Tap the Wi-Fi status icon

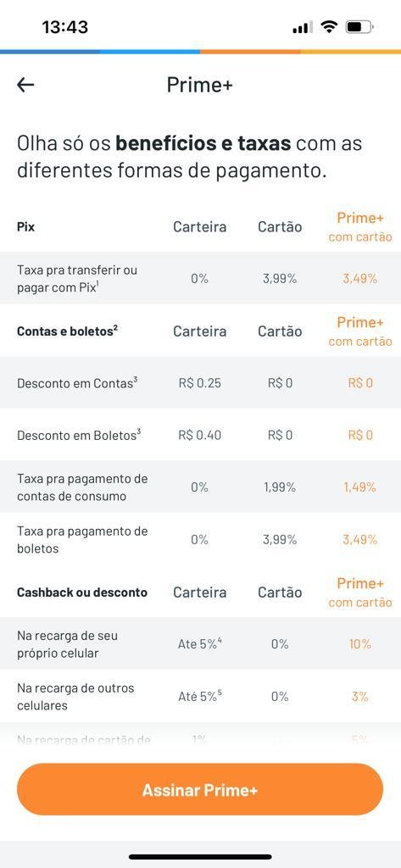(330, 26)
